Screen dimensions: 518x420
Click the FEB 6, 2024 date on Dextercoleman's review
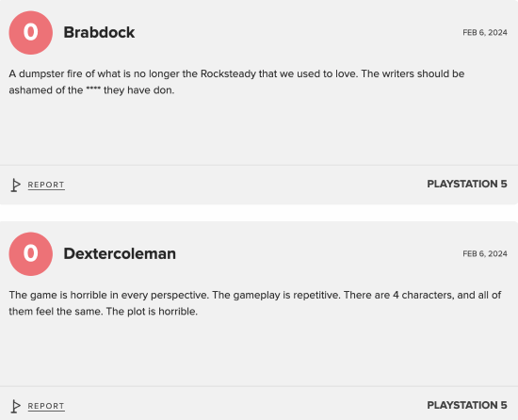485,253
